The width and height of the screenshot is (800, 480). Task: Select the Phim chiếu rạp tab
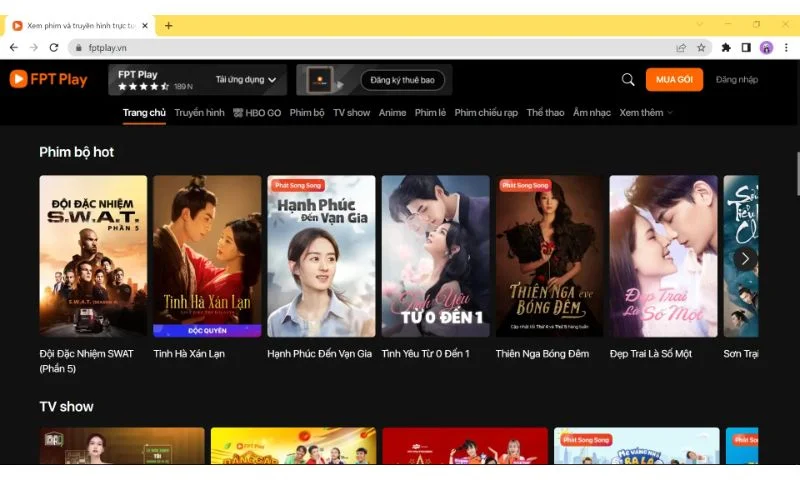coord(486,113)
